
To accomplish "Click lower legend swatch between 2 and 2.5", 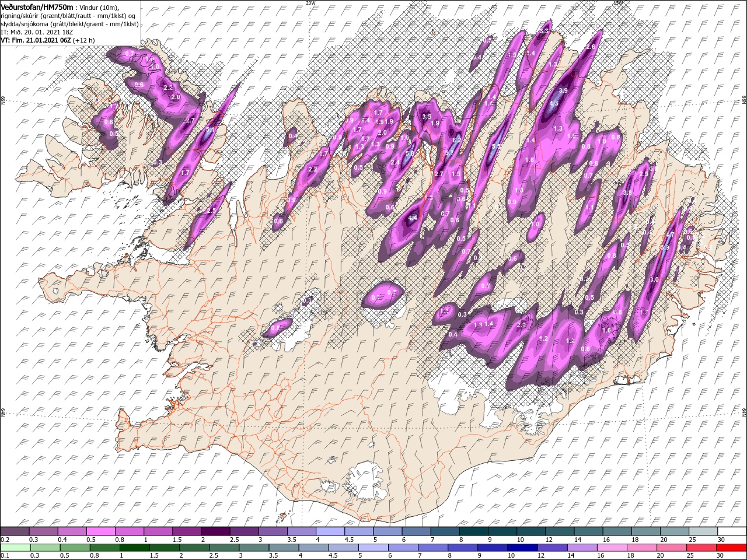I will [x=194, y=547].
